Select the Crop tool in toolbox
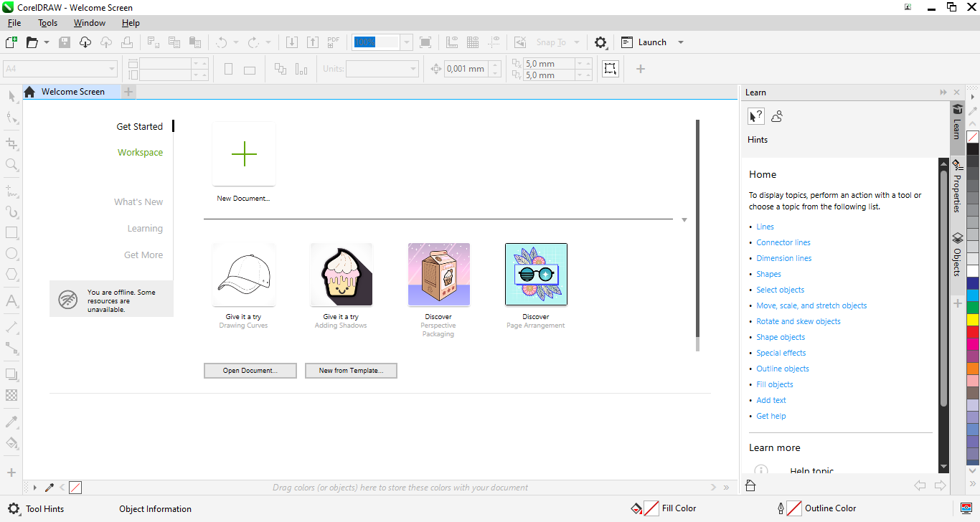The image size is (980, 522). point(11,143)
